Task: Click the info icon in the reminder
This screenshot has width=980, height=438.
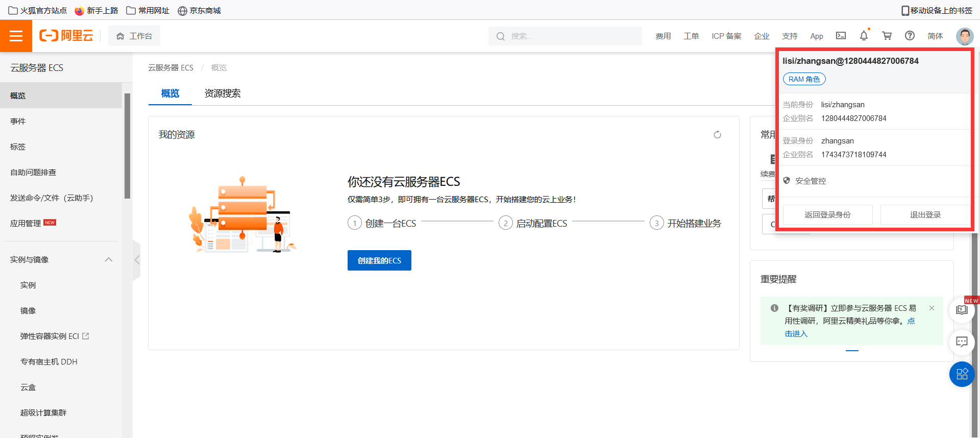Action: [x=774, y=308]
